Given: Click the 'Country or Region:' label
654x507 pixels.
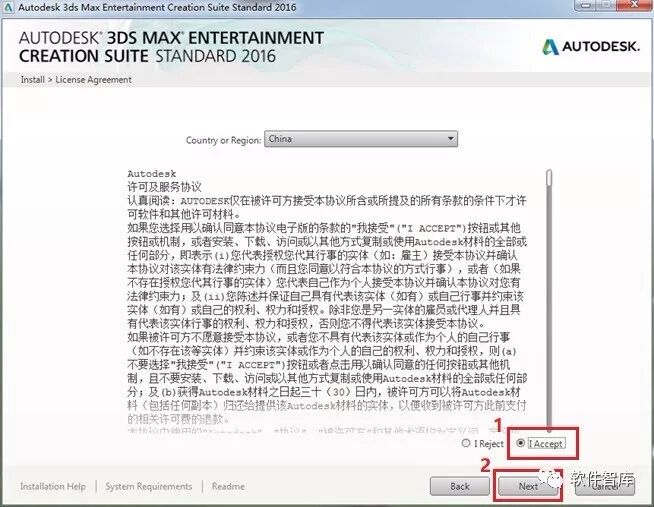Looking at the screenshot, I should 223,140.
